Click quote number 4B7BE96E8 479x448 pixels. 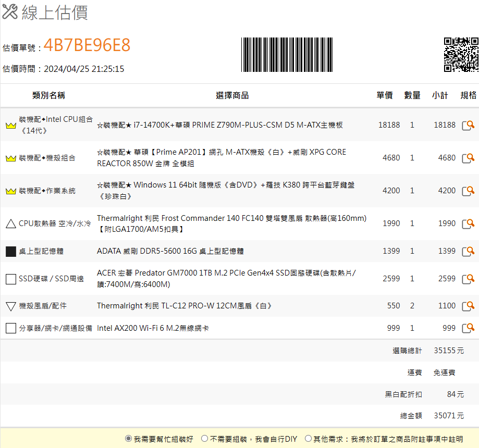click(87, 45)
